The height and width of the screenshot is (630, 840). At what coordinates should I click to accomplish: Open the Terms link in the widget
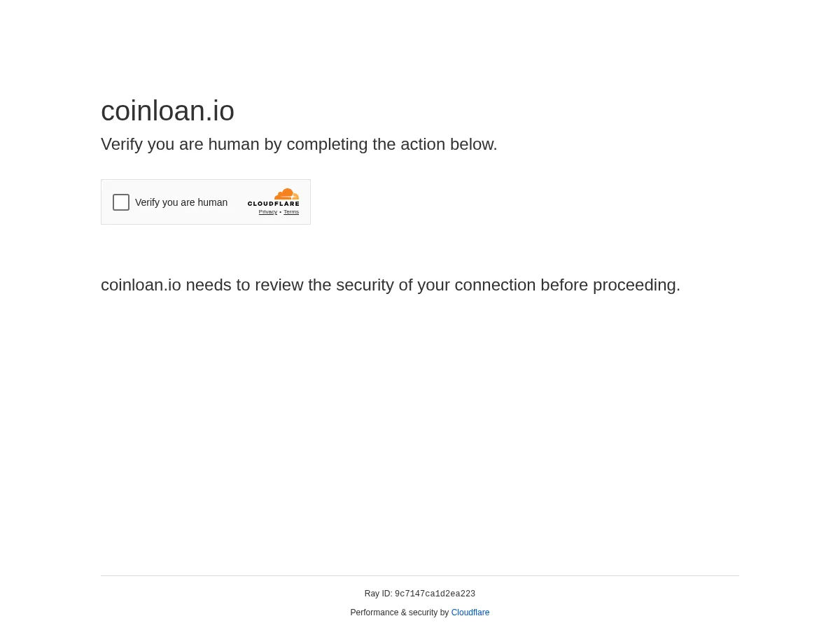point(291,212)
